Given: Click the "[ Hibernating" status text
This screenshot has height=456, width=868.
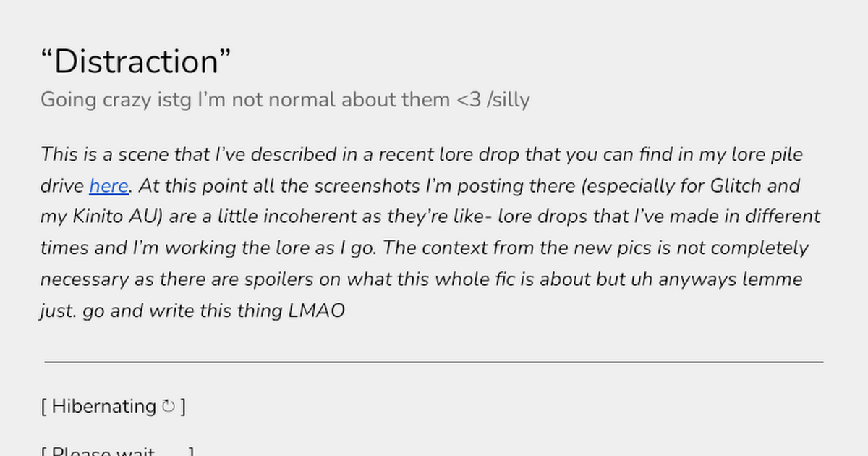Looking at the screenshot, I should click(98, 407).
